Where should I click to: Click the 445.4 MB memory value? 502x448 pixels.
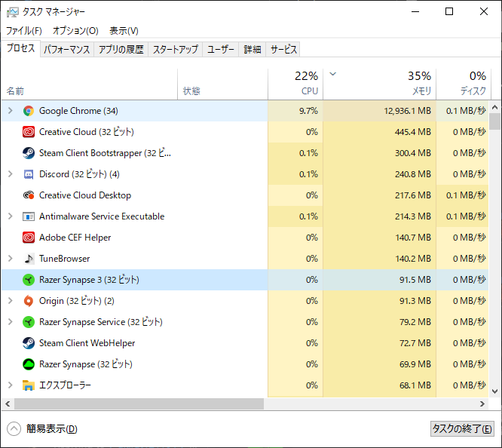click(412, 132)
